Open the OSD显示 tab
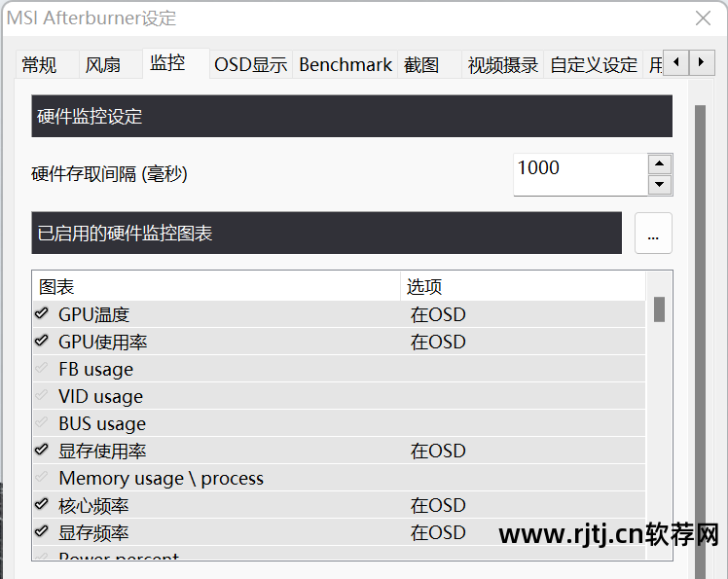The width and height of the screenshot is (728, 579). tap(251, 64)
